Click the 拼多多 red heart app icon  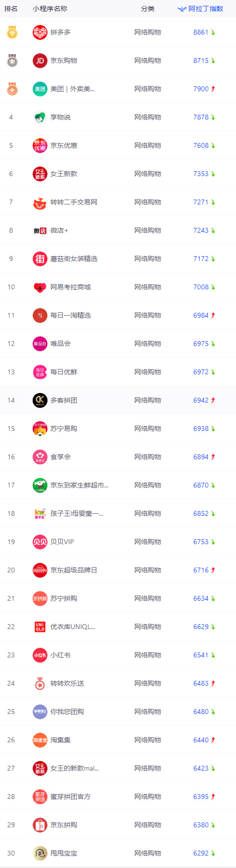click(x=40, y=32)
